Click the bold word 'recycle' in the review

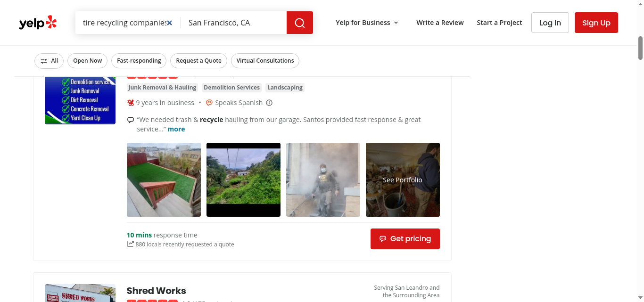211,120
